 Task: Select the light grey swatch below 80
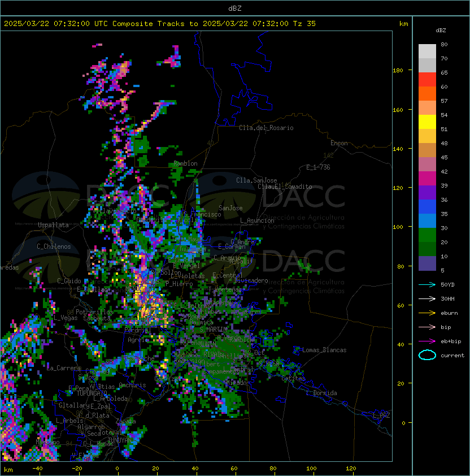tap(427, 51)
